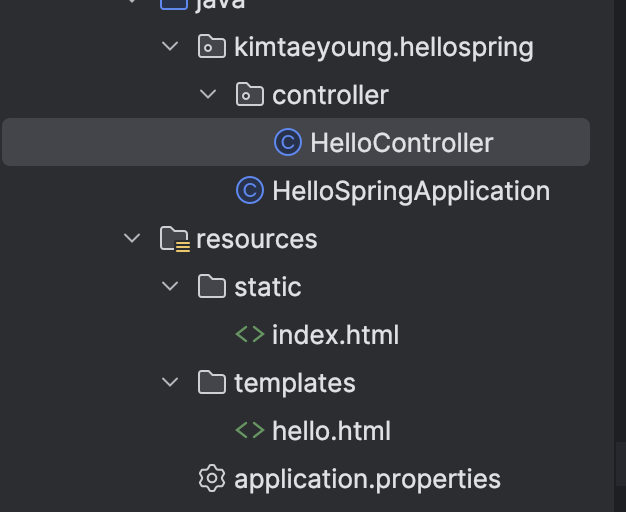Click the index.html file type icon
Image resolution: width=626 pixels, height=512 pixels.
[249, 335]
